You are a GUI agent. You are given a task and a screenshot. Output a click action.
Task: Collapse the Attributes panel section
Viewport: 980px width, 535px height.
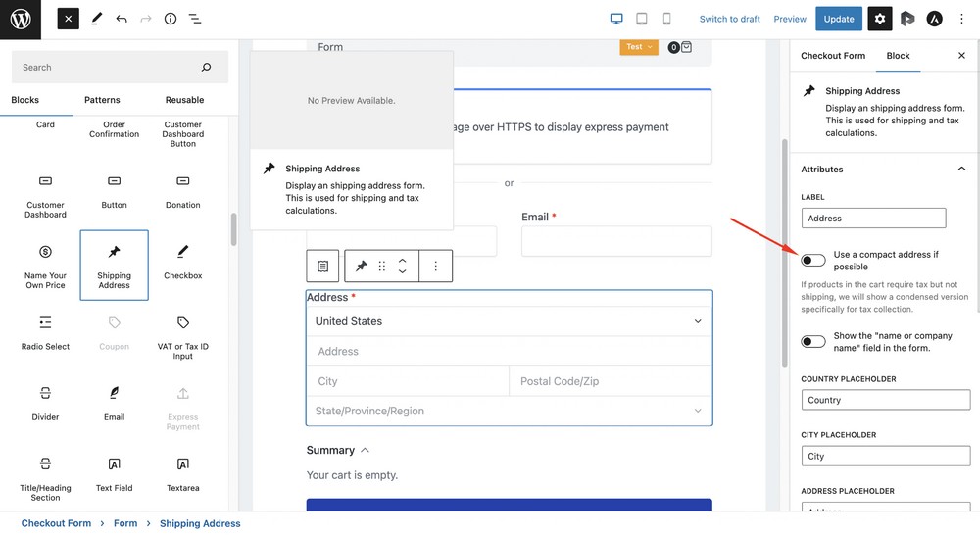tap(960, 169)
